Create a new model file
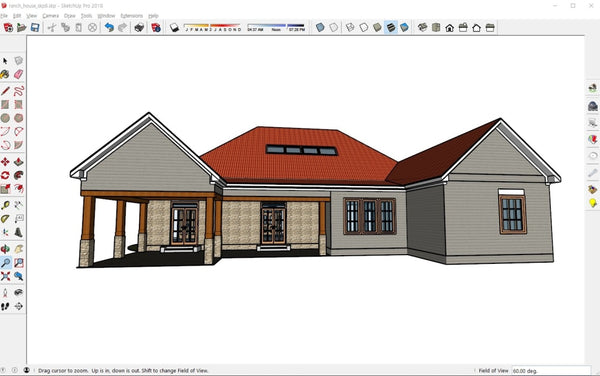The image size is (600, 376). pos(8,28)
